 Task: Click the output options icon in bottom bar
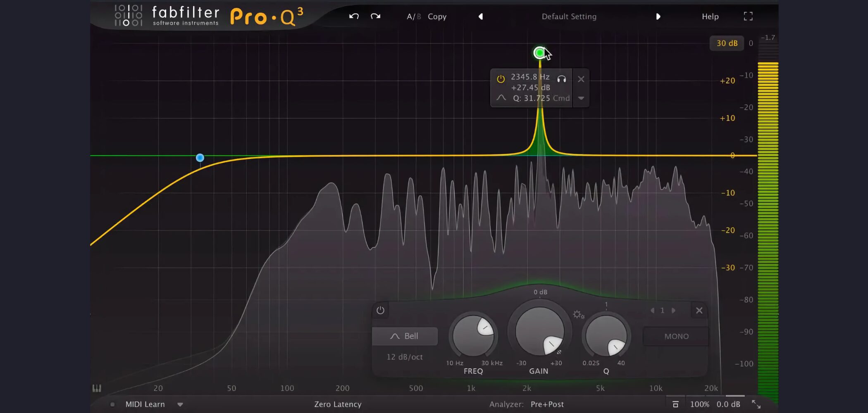[675, 404]
